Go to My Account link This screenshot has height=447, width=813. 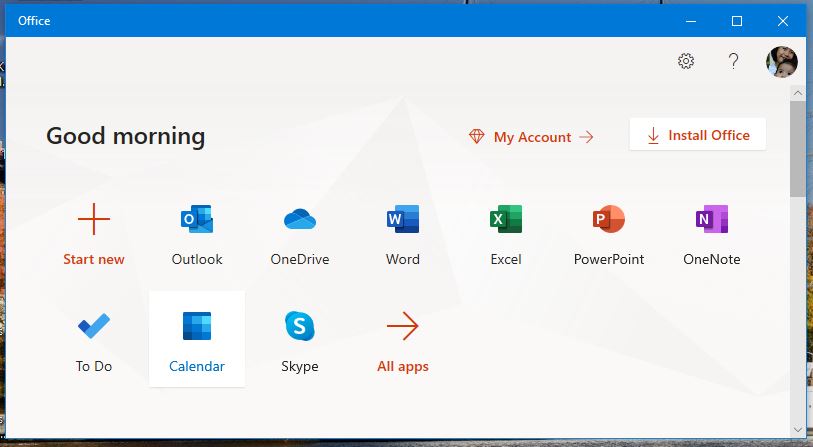pos(531,137)
